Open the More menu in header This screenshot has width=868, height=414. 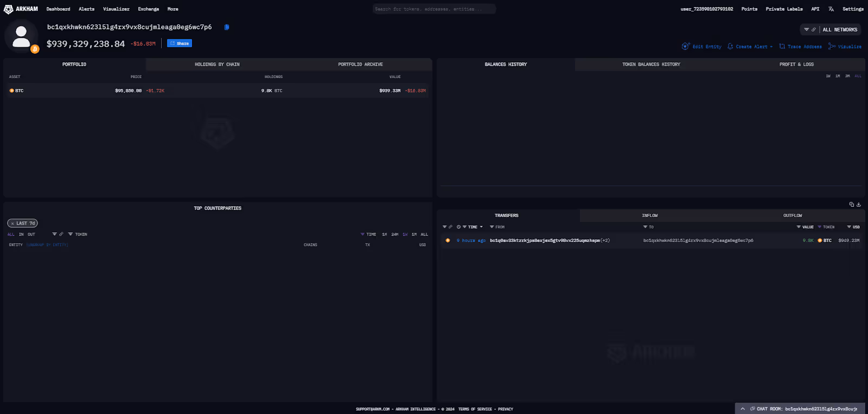(x=173, y=9)
